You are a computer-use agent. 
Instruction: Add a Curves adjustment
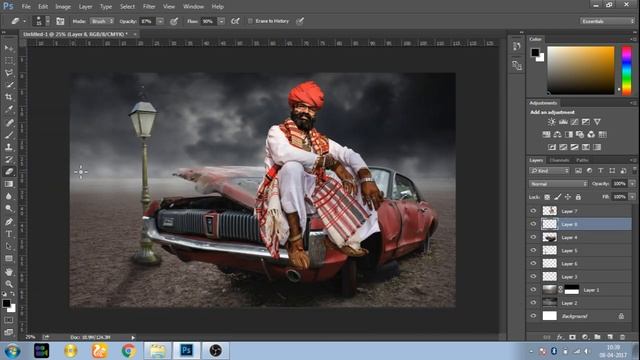[x=574, y=122]
